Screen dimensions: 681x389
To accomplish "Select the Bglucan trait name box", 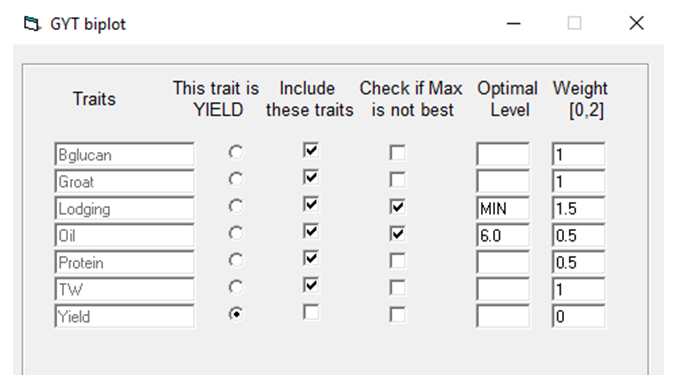I will (125, 155).
